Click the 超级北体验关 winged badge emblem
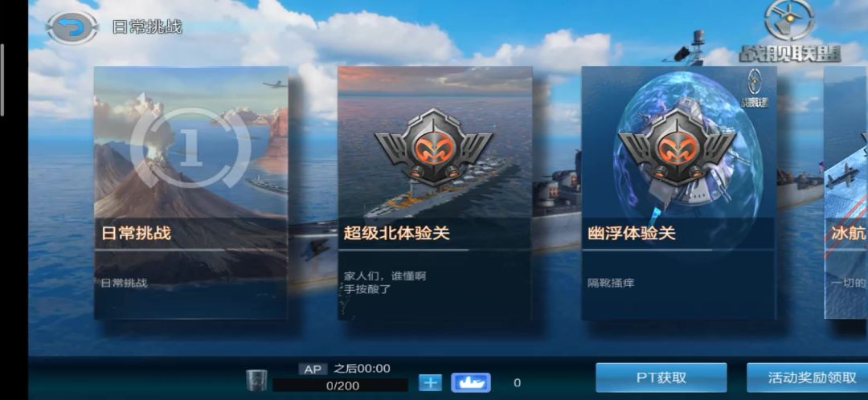Screen dimensions: 868x400 point(433,146)
